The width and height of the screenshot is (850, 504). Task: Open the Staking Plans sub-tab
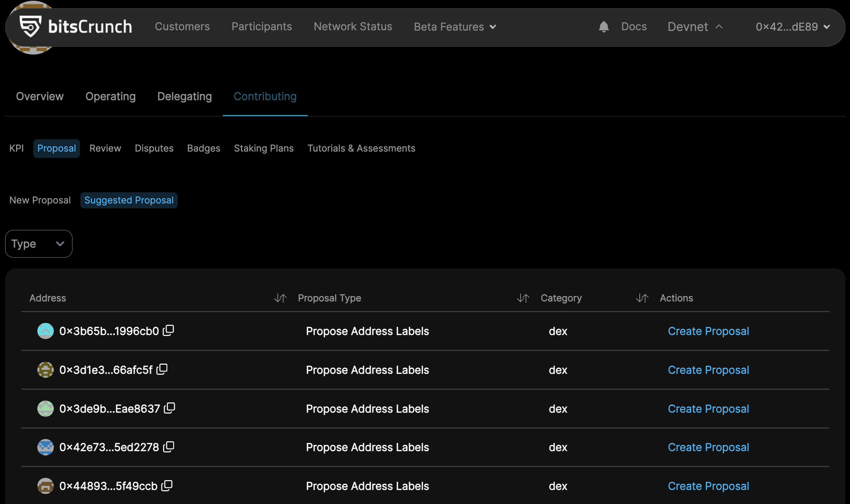coord(264,148)
